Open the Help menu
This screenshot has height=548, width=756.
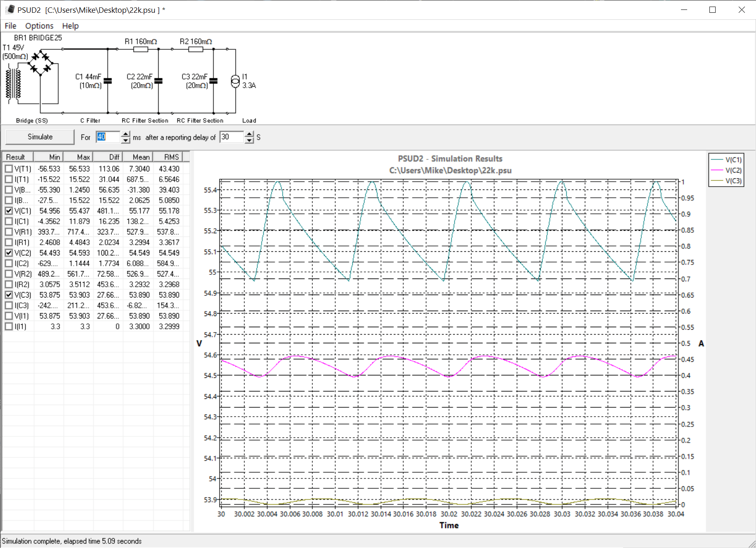coord(70,26)
